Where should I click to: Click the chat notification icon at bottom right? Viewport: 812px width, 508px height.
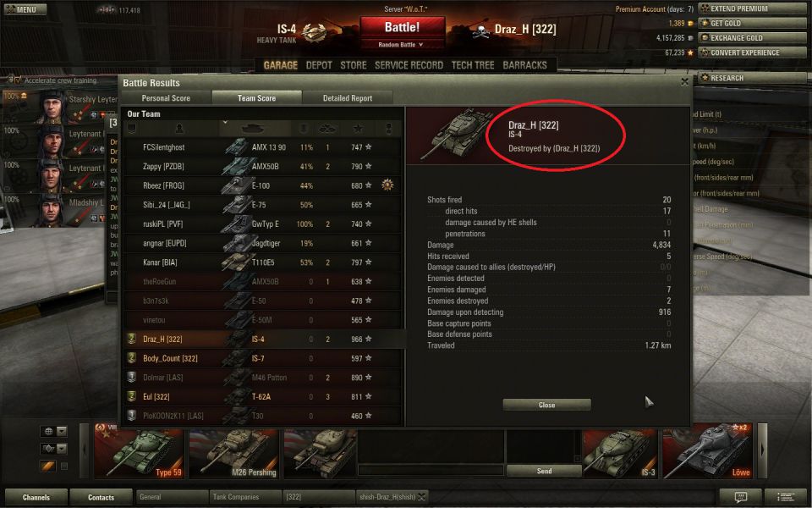(x=741, y=497)
